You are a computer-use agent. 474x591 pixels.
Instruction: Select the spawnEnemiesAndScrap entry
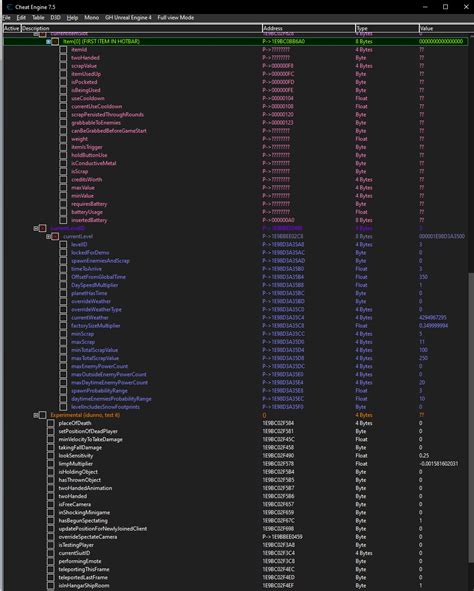click(x=100, y=260)
